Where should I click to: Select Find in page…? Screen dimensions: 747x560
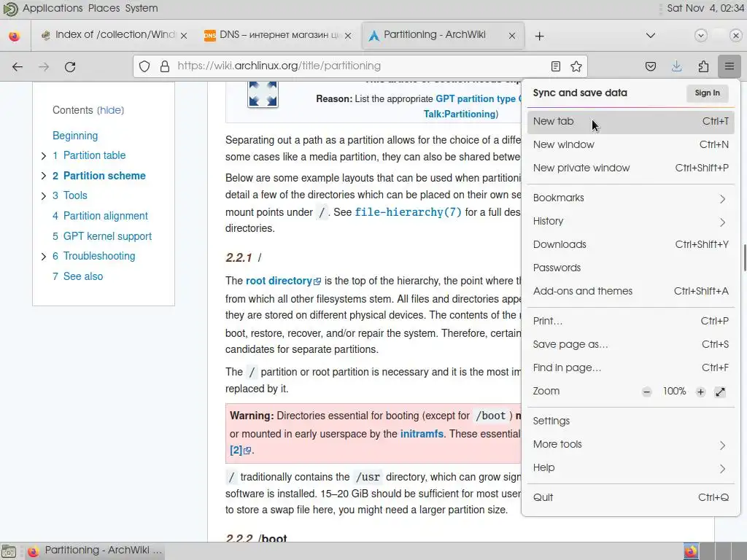[631, 368]
